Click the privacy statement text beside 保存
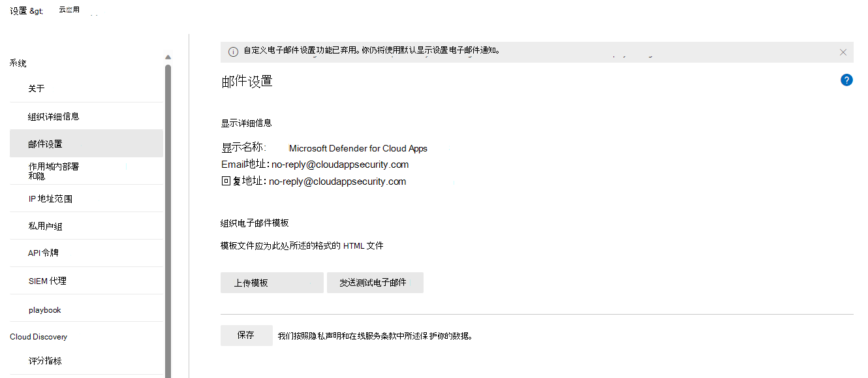This screenshot has height=378, width=868. click(375, 336)
